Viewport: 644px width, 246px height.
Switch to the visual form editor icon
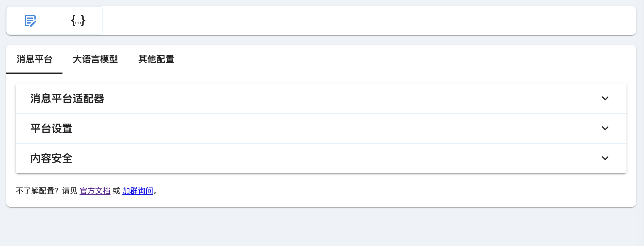coord(30,21)
